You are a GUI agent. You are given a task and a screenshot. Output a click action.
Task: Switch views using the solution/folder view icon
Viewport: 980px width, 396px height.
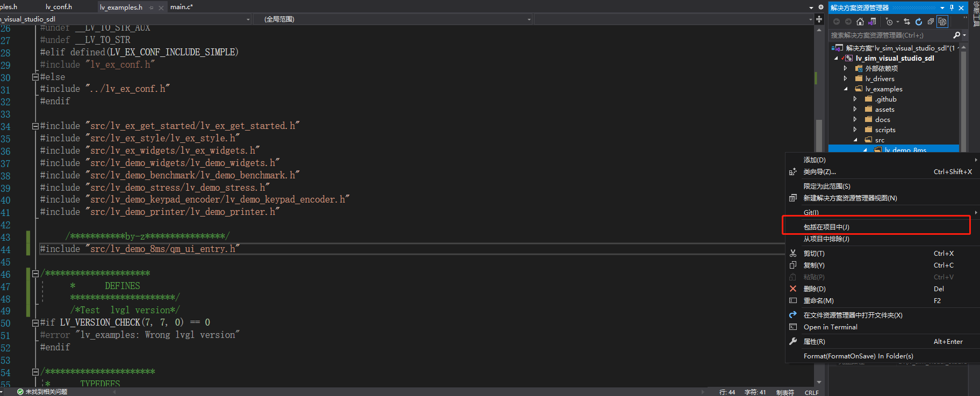click(872, 21)
